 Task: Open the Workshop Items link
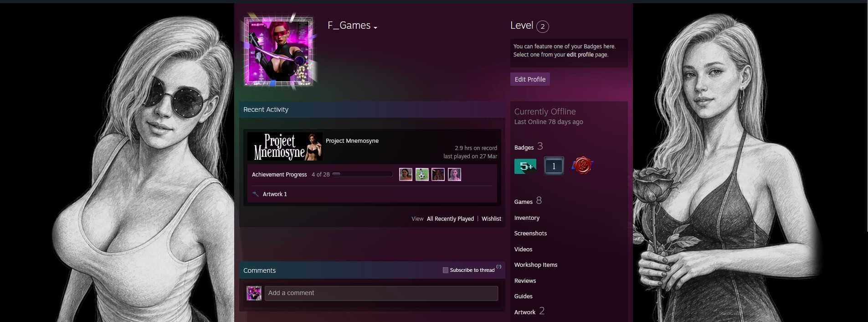pyautogui.click(x=536, y=265)
